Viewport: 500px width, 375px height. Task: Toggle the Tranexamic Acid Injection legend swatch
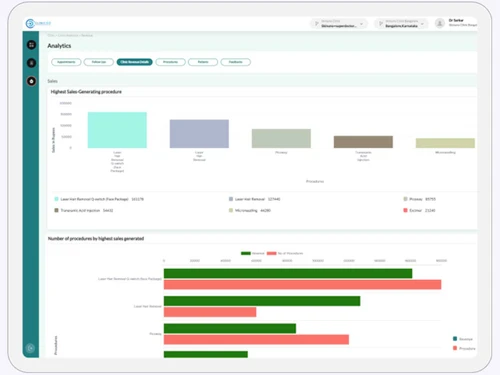pos(56,210)
